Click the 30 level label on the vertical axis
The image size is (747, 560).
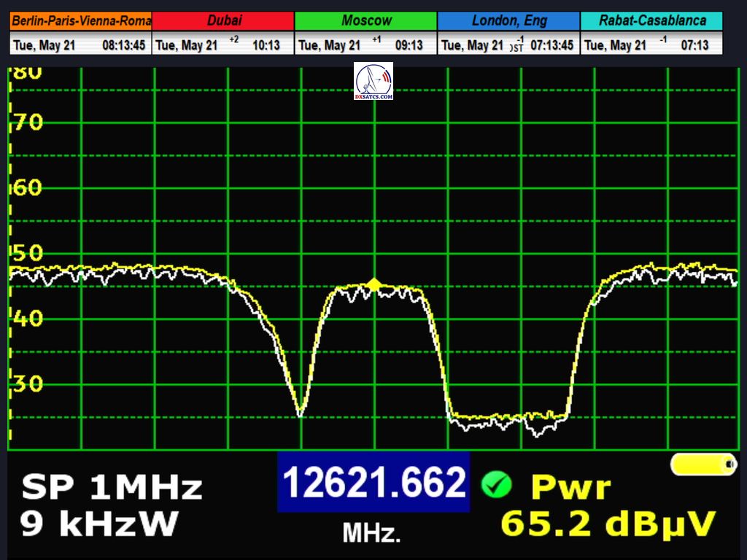coord(28,384)
